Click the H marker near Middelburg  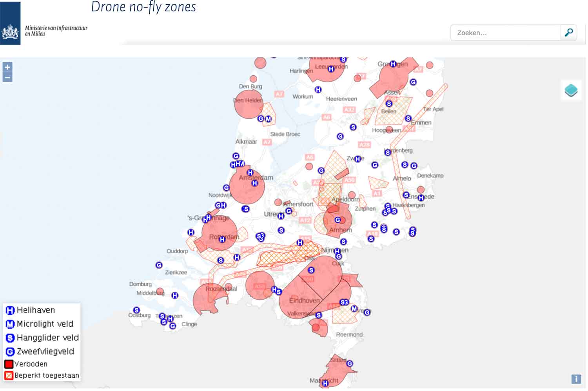tap(175, 295)
